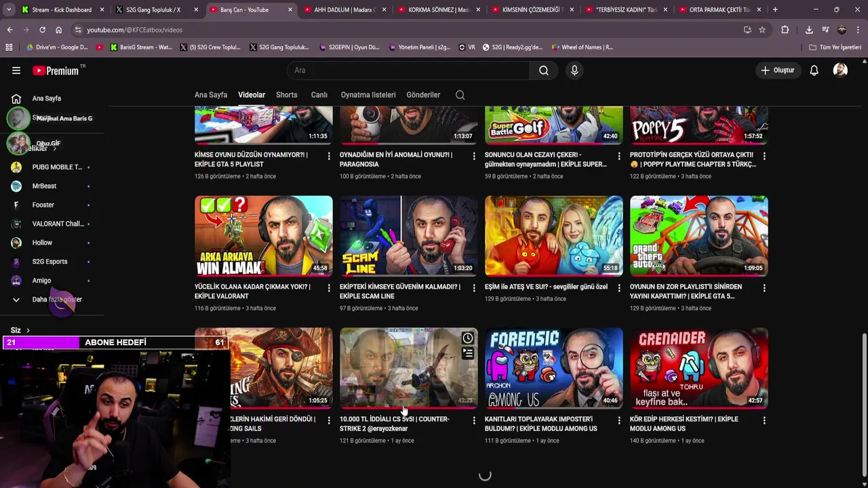The height and width of the screenshot is (488, 868).
Task: Switch to Ana Sayfa channel tab
Action: (211, 95)
